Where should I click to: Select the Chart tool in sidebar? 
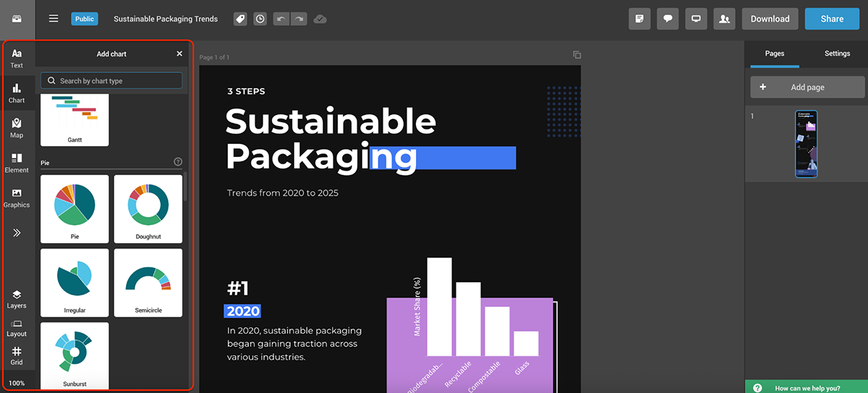(17, 93)
